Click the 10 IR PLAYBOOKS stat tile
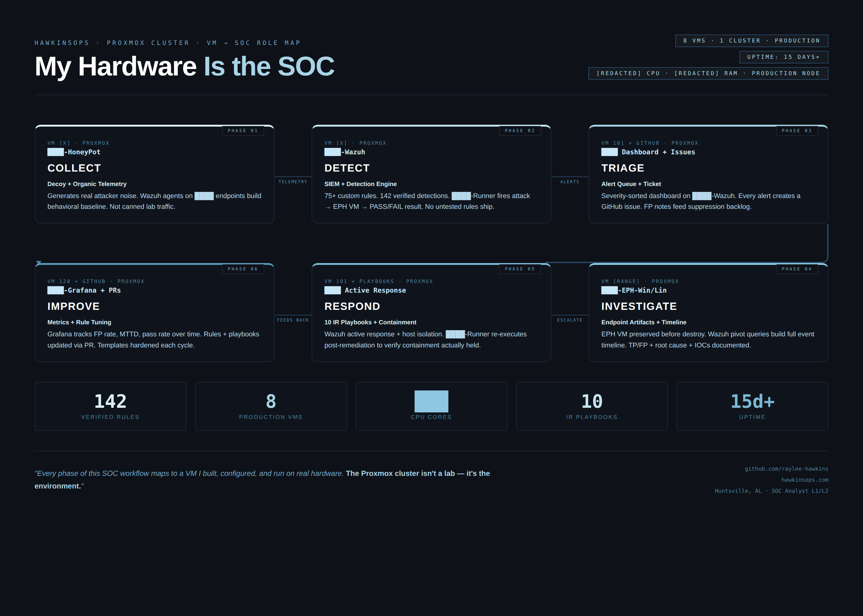The image size is (863, 616). point(592,406)
